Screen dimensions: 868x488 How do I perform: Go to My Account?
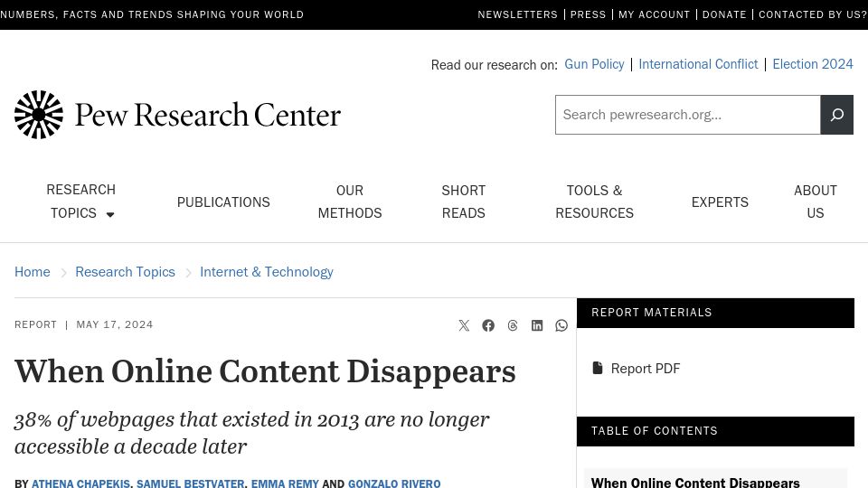tap(654, 14)
